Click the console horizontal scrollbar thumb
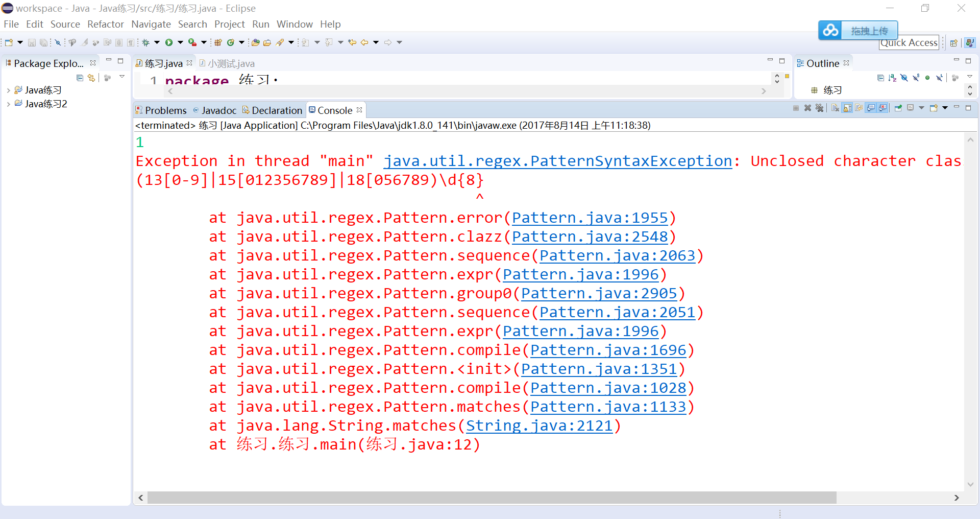Screen dimensions: 980x519 [x=492, y=498]
